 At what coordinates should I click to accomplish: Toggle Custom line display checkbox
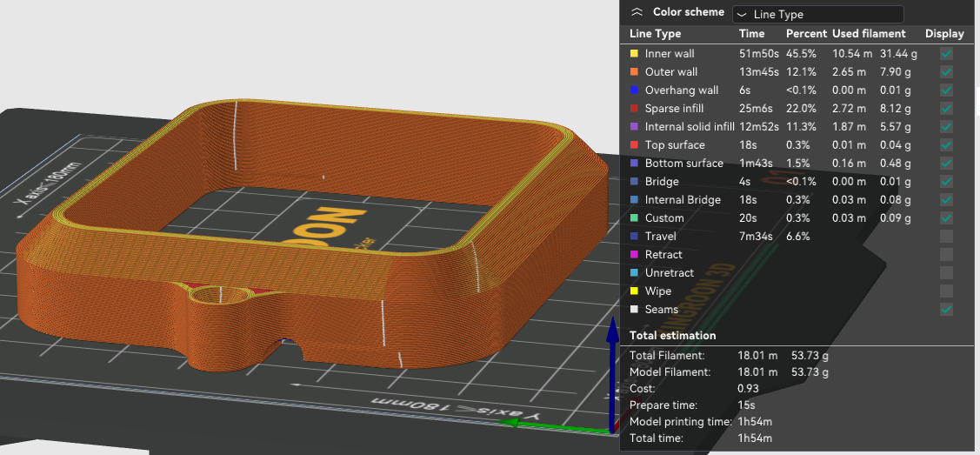[946, 218]
